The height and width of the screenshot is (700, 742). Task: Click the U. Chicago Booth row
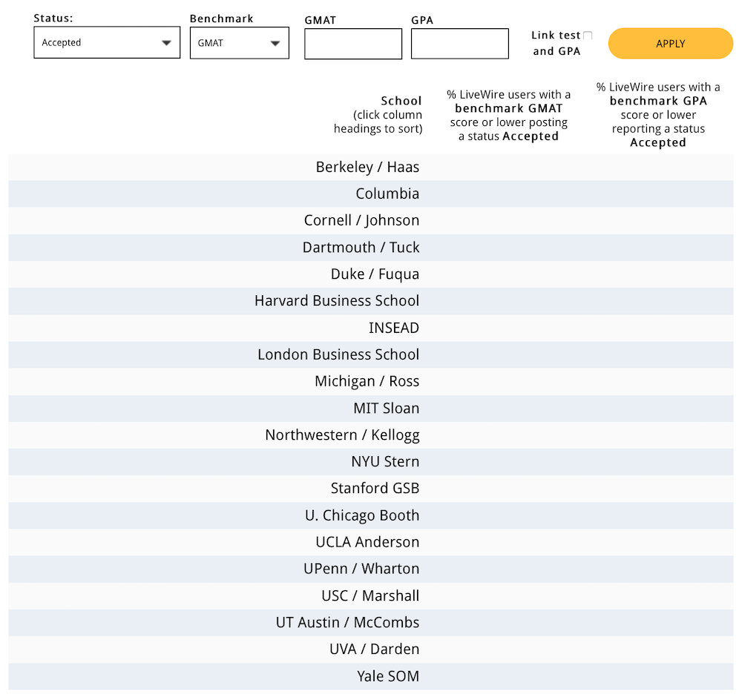tap(362, 515)
